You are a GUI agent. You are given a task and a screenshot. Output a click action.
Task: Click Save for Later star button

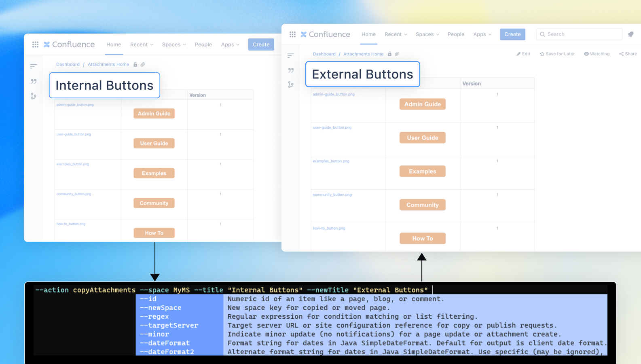click(557, 54)
